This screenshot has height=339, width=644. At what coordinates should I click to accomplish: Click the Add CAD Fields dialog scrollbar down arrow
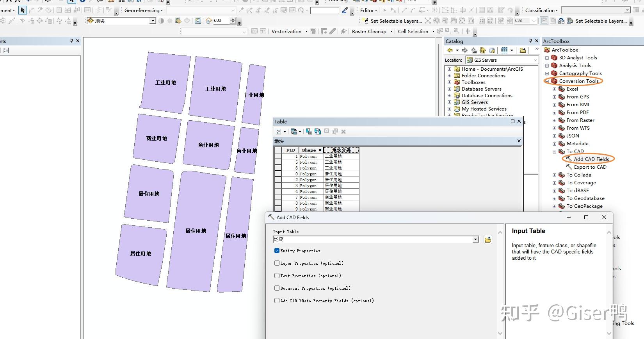(500, 333)
